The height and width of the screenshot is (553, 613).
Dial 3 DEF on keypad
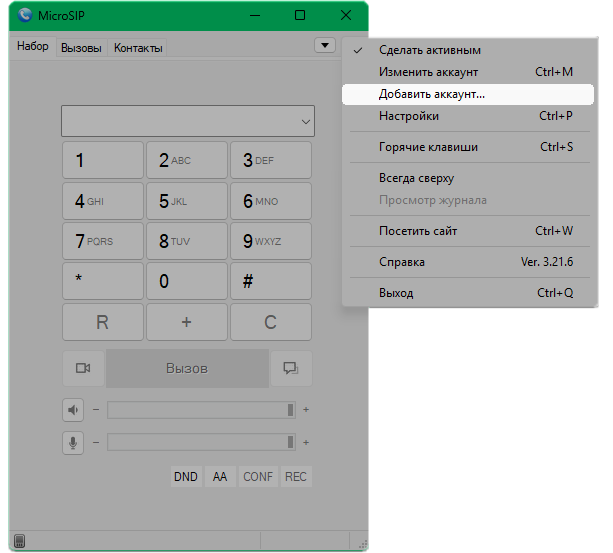tap(271, 160)
